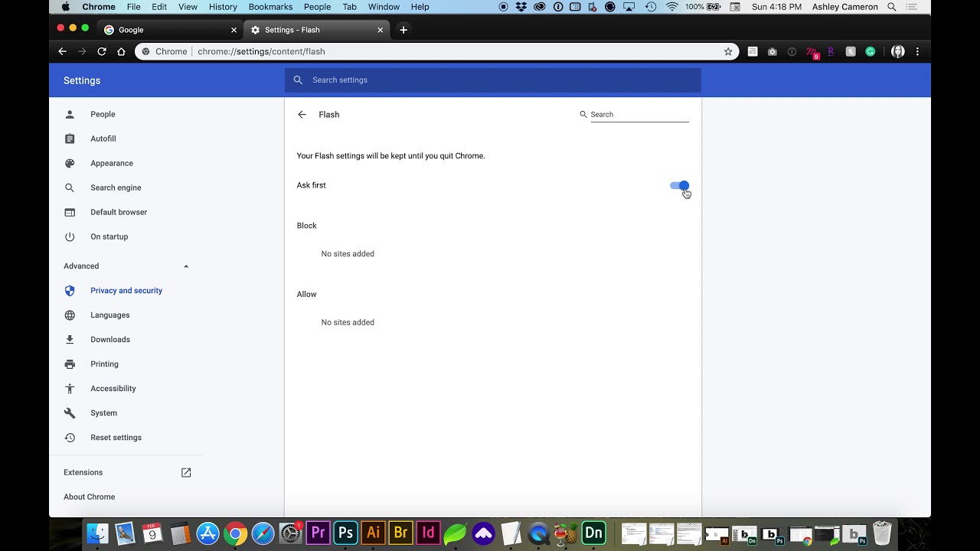980x551 pixels.
Task: Toggle the Ask first Flash switch
Action: click(x=679, y=185)
